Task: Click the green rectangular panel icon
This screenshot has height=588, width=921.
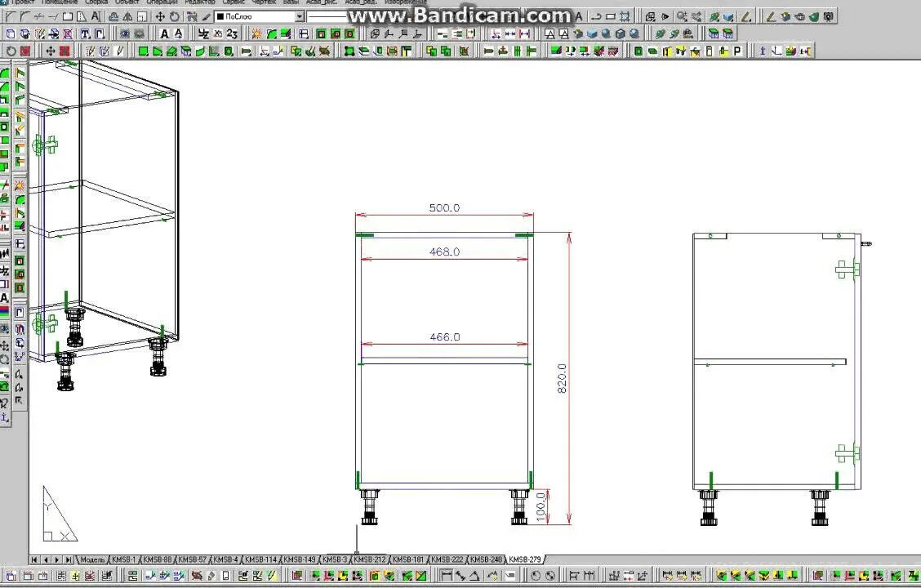Action: [143, 51]
